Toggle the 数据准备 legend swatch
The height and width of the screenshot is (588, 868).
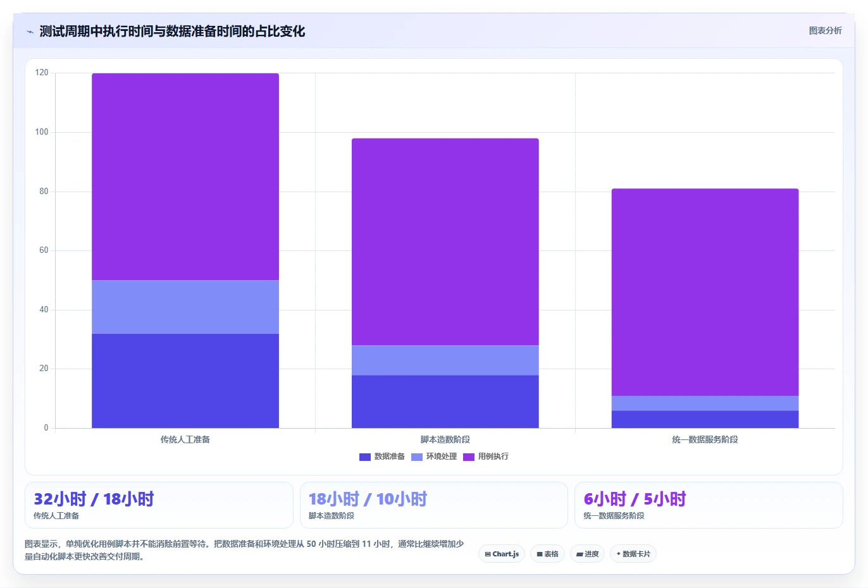point(365,457)
